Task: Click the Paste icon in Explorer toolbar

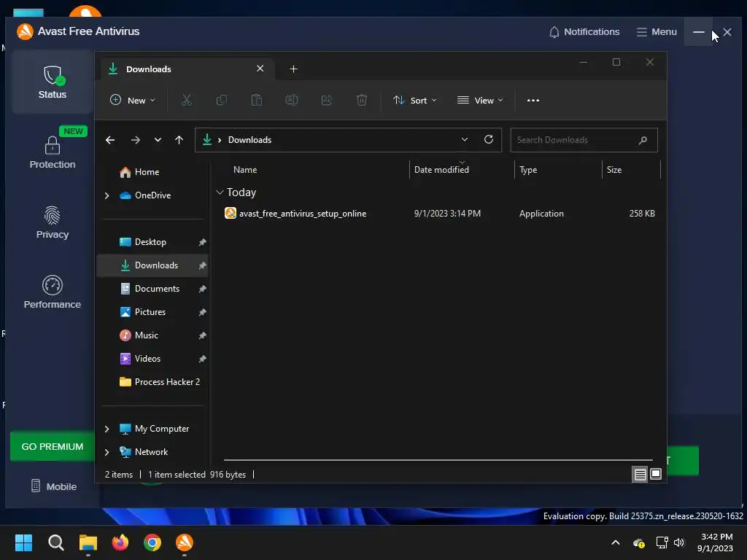Action: coord(257,101)
